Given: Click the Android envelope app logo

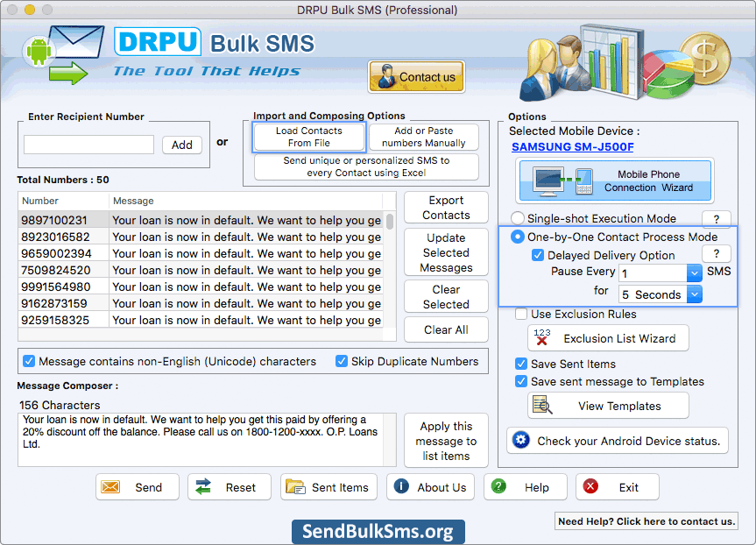Looking at the screenshot, I should pos(63,54).
